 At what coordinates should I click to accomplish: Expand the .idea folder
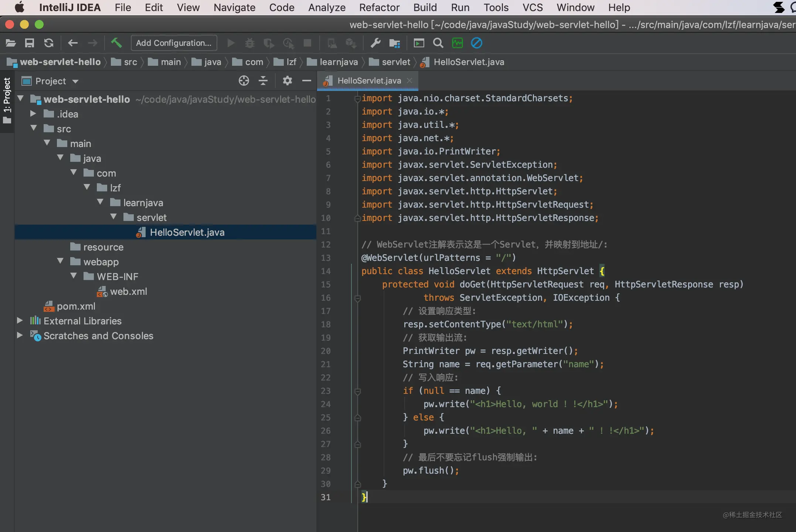[x=33, y=113]
